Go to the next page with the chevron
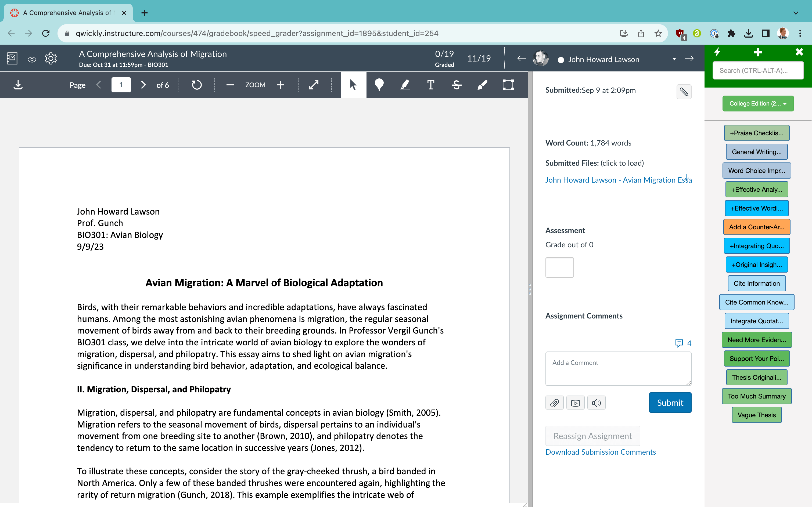Screen dimensions: 812x507 click(143, 85)
